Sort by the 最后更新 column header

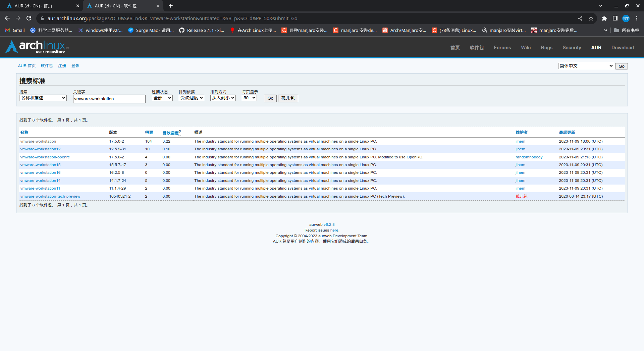[x=567, y=133]
